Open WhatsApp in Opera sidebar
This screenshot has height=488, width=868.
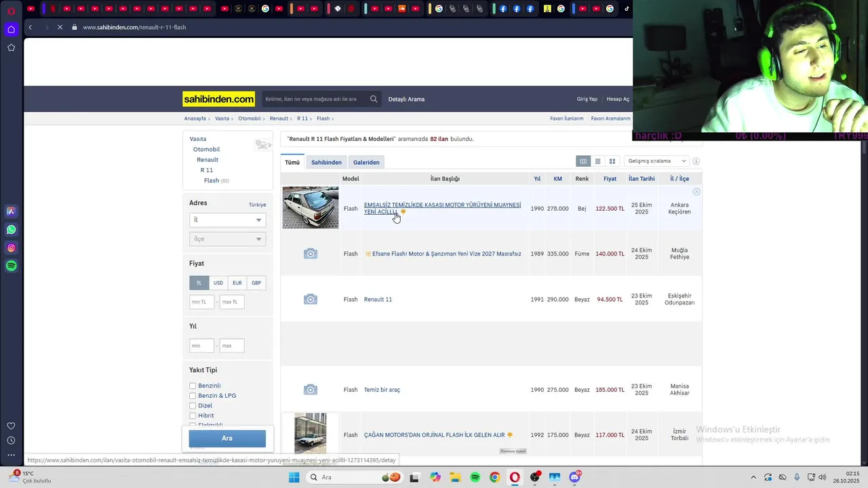pos(11,230)
